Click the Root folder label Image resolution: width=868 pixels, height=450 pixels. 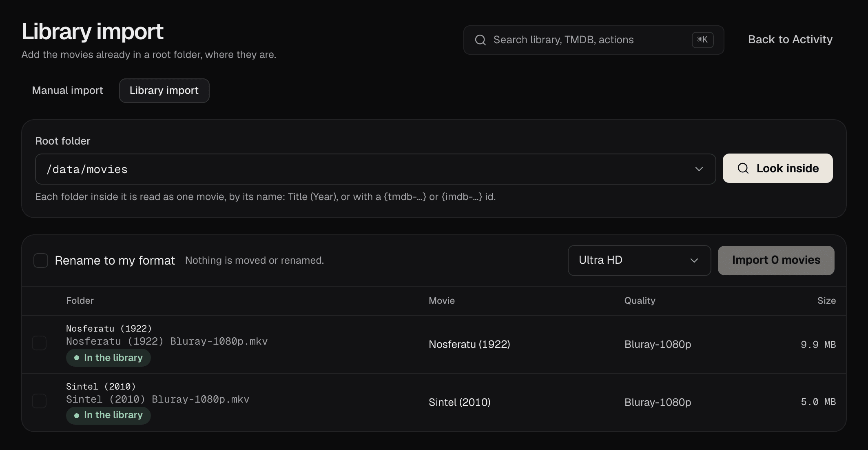coord(63,141)
